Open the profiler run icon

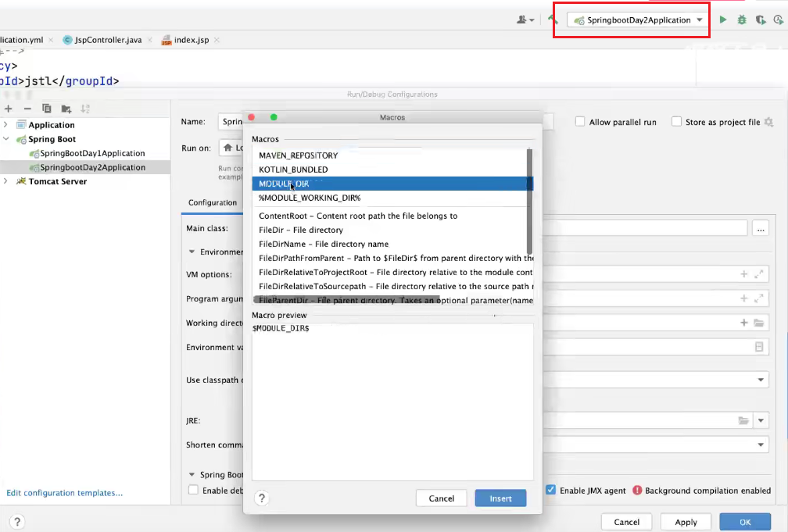778,20
